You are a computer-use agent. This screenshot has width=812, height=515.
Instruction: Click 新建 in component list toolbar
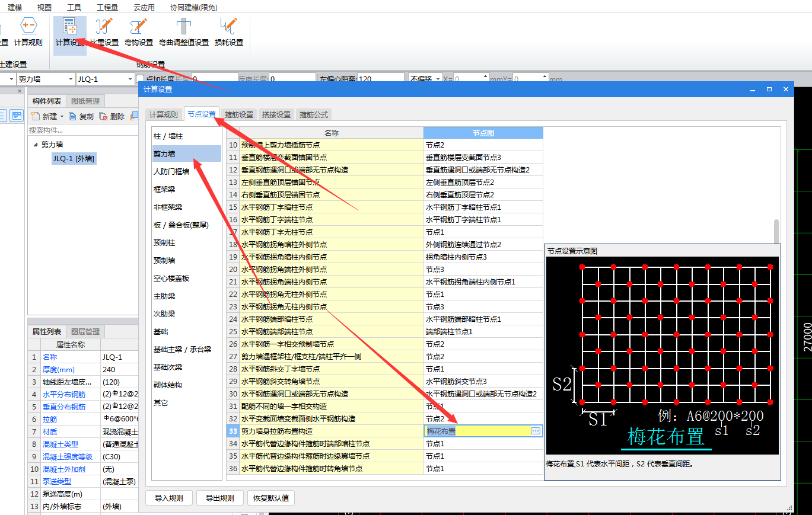tap(44, 117)
